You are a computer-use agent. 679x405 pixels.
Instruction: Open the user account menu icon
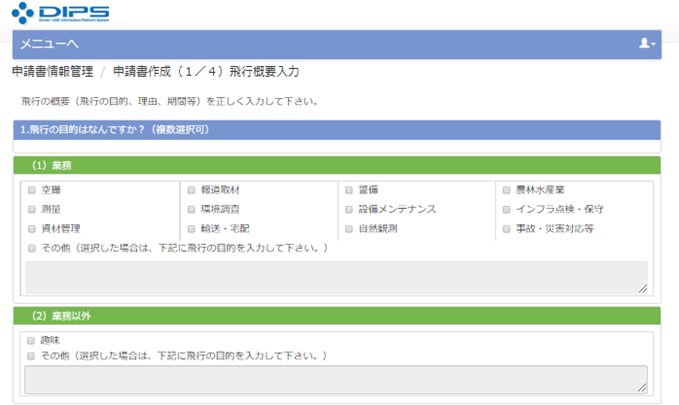click(x=646, y=44)
